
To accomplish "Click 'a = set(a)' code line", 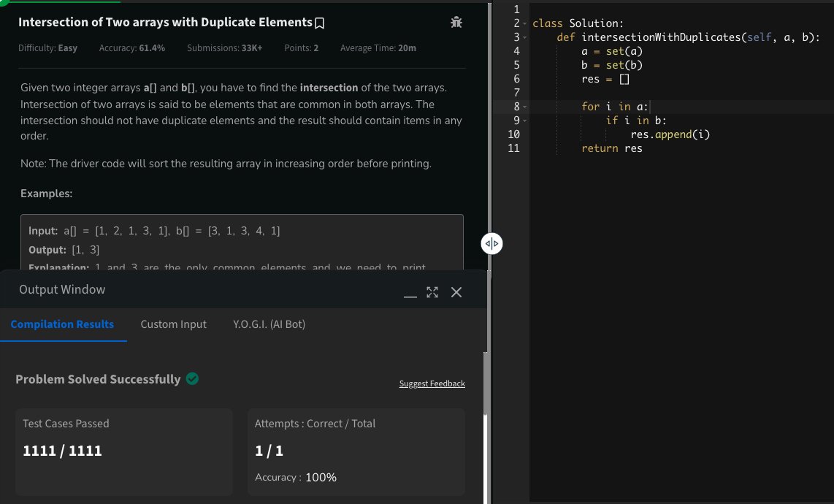I will click(x=612, y=52).
